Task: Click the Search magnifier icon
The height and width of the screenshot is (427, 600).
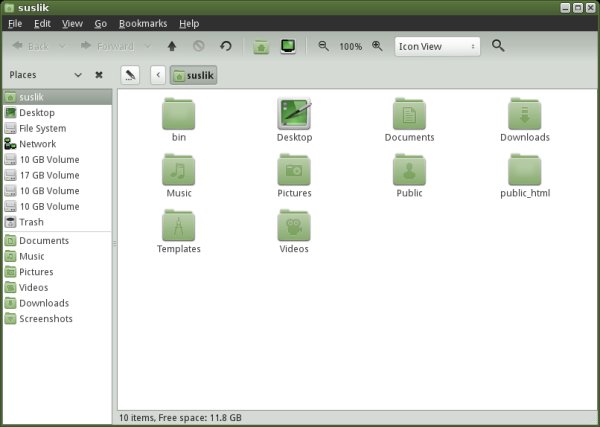Action: click(498, 46)
